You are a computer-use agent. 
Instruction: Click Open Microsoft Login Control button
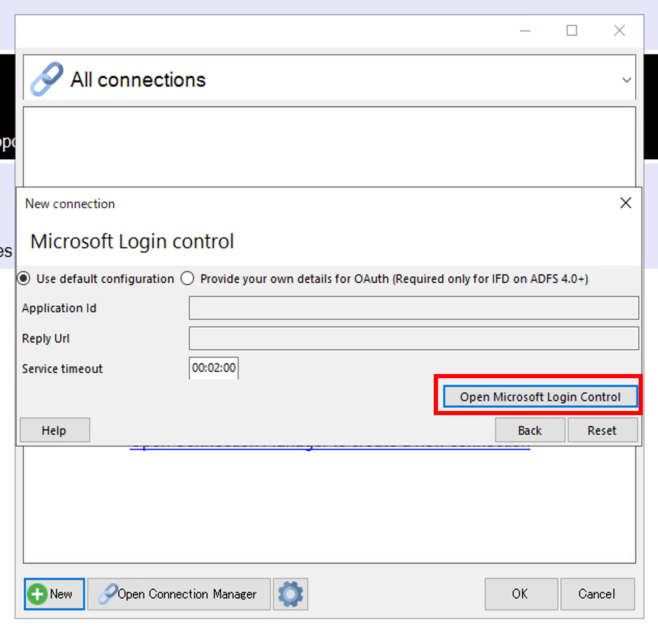tap(540, 396)
